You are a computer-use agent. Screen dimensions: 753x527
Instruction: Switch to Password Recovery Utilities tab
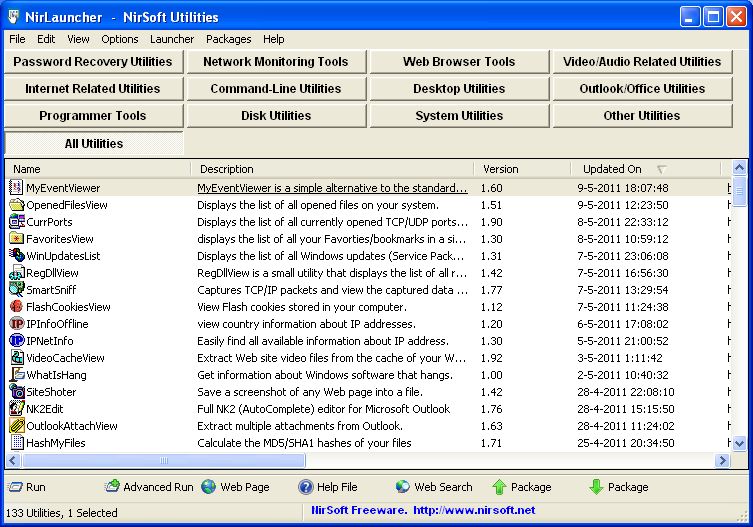93,62
